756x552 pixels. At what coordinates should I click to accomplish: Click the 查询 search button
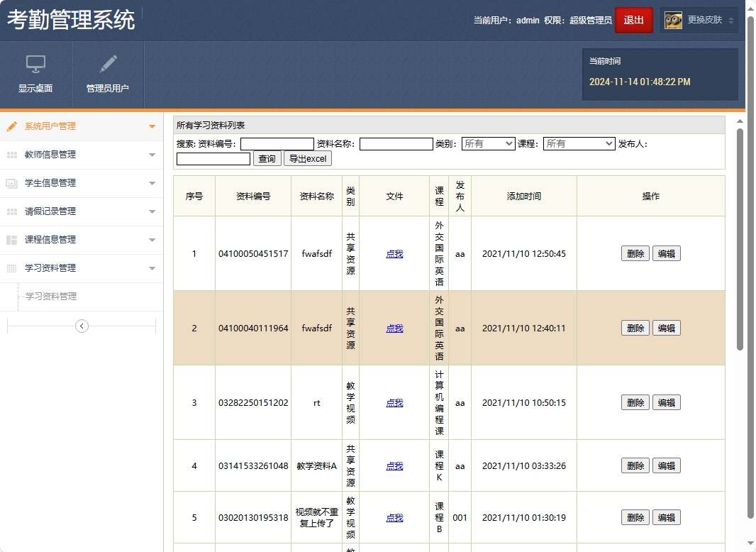click(x=267, y=158)
